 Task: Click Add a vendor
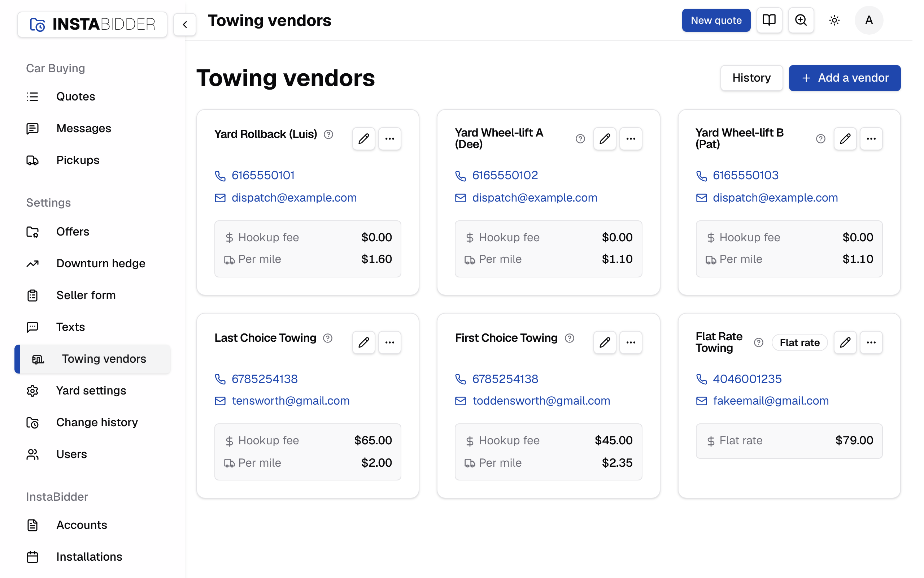pos(845,78)
